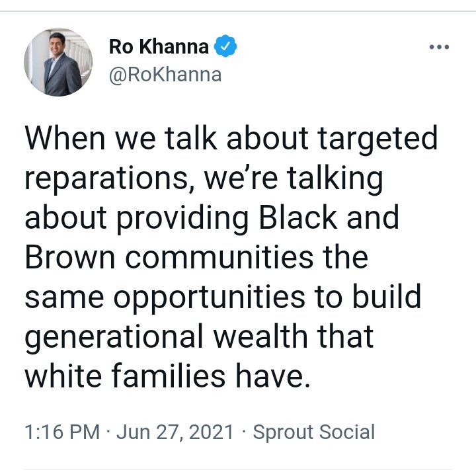Click the word 'build' in the tweet
Viewport: 476px width, 476px height.
point(387,296)
